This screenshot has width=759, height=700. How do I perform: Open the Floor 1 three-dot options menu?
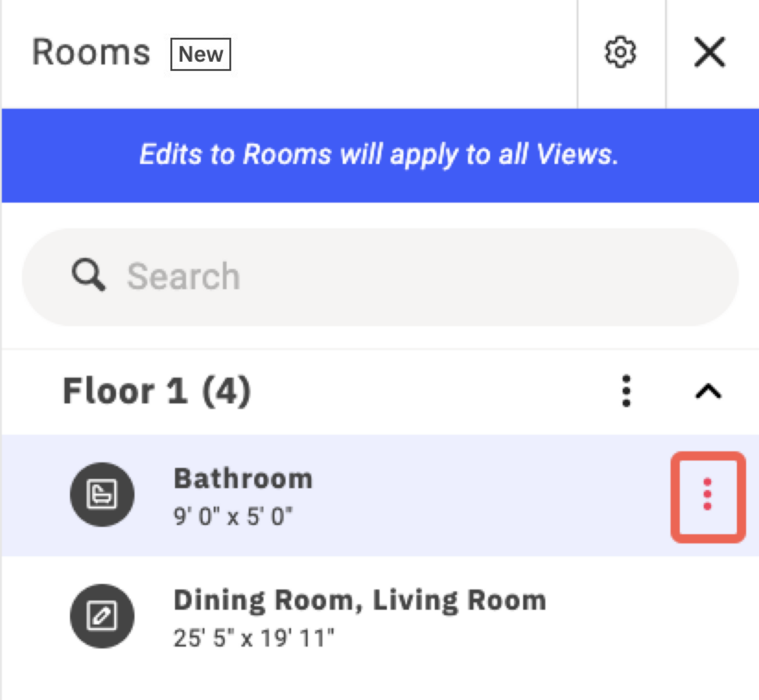pyautogui.click(x=626, y=391)
